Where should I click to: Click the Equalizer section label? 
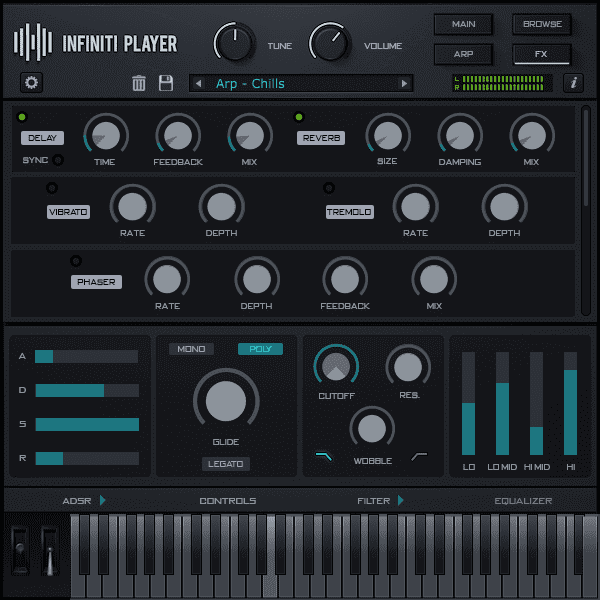pos(523,501)
